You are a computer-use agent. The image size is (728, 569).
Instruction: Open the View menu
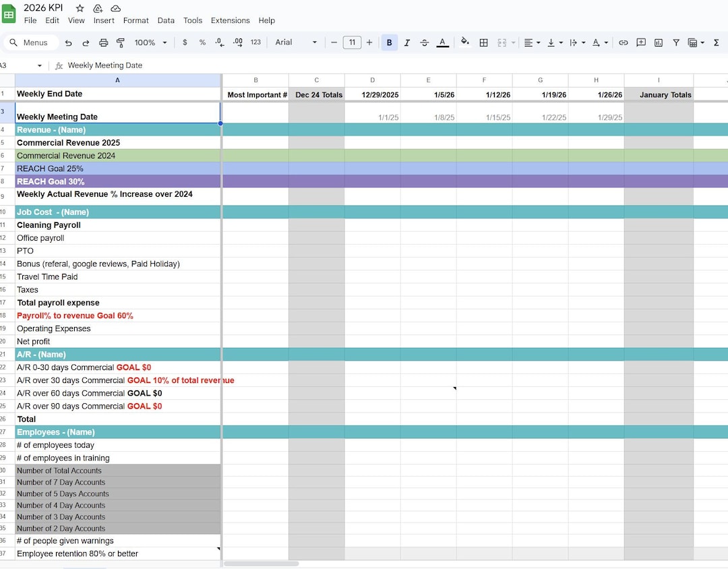coord(76,20)
